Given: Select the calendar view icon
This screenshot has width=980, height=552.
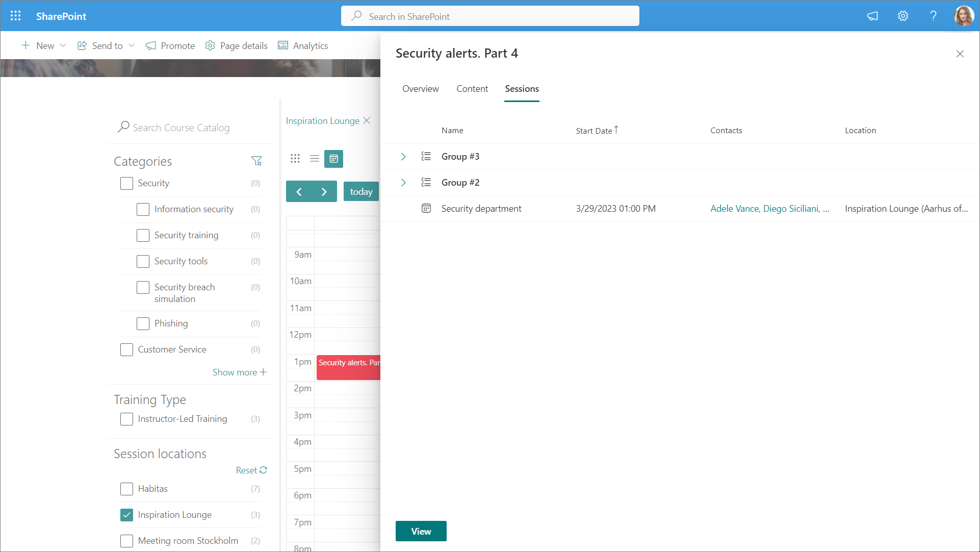Looking at the screenshot, I should [334, 159].
